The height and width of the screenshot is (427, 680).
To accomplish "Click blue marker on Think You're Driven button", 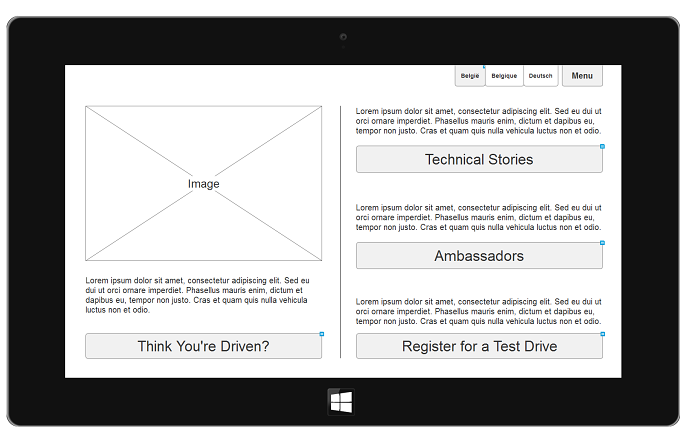I will tap(322, 334).
